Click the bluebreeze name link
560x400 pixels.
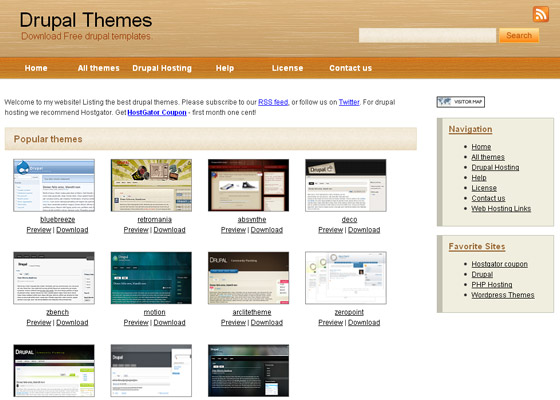pos(58,220)
